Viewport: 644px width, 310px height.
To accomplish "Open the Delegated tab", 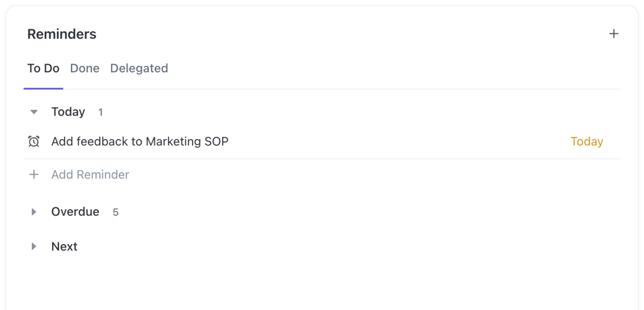I will (139, 68).
